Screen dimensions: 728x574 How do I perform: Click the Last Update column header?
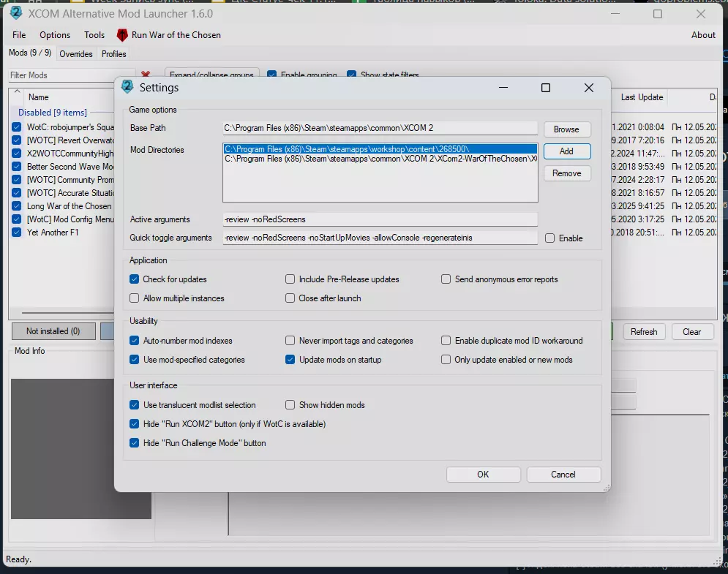(642, 97)
